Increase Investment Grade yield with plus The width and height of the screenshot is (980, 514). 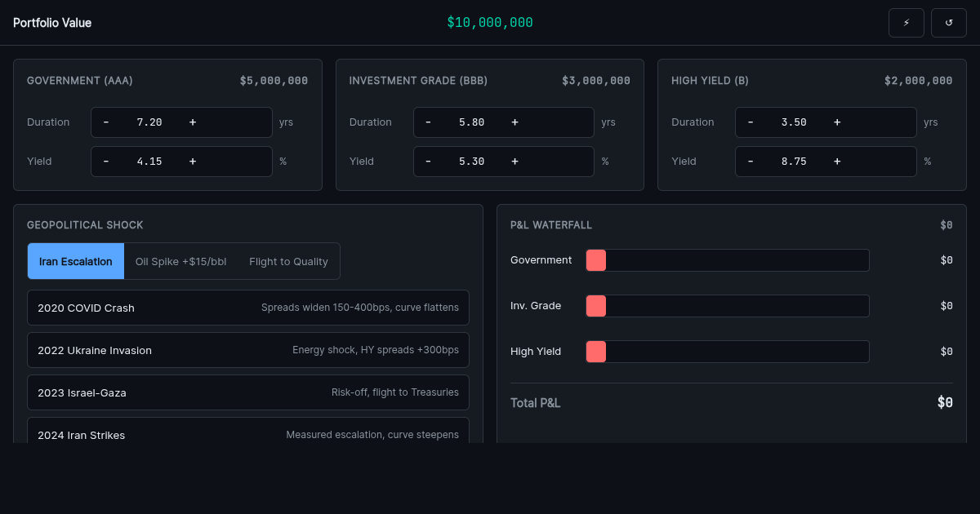point(514,162)
